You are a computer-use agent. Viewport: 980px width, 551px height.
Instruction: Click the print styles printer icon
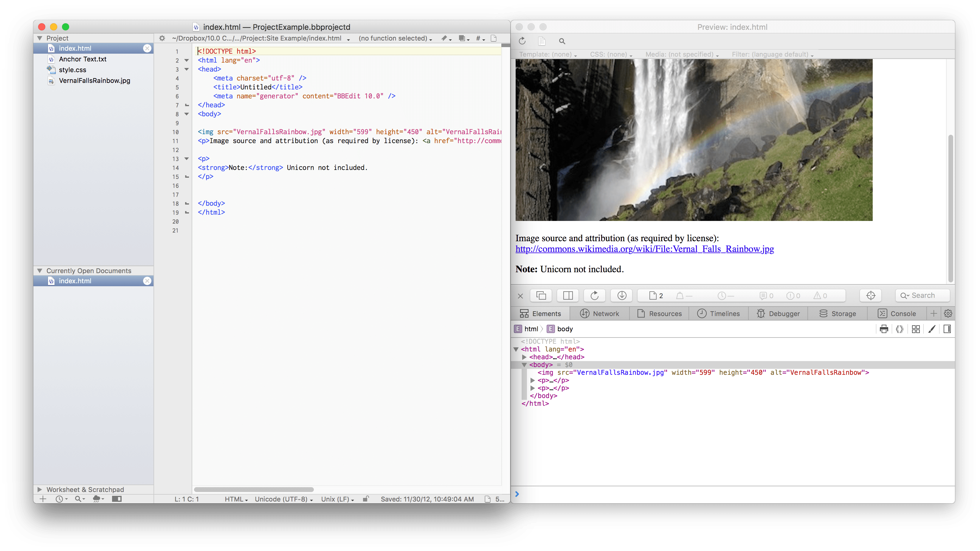[884, 329]
